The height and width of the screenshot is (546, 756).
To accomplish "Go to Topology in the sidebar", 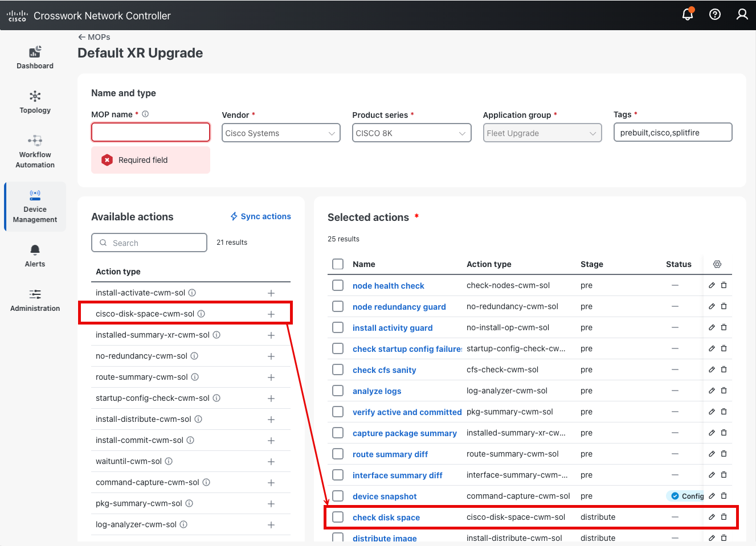I will click(35, 102).
